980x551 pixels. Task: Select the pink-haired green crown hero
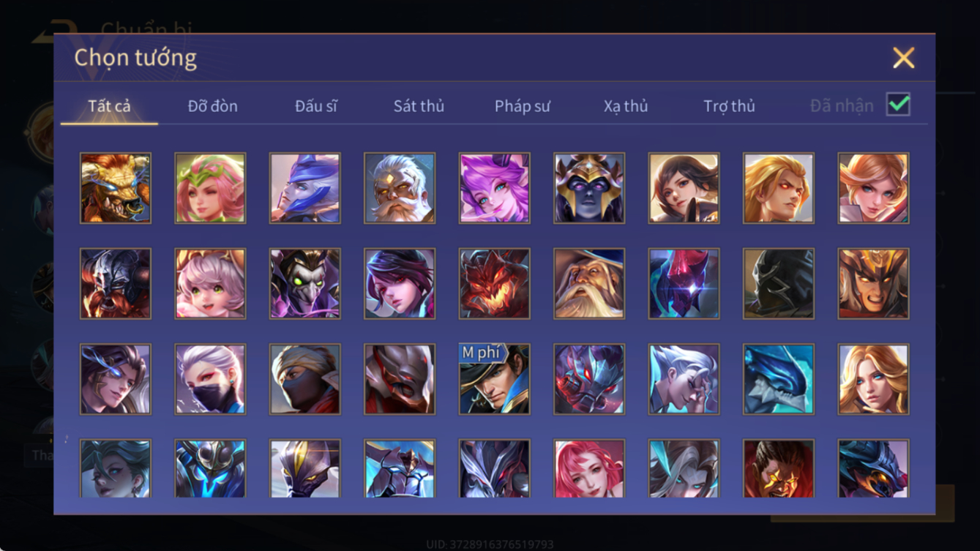click(210, 188)
